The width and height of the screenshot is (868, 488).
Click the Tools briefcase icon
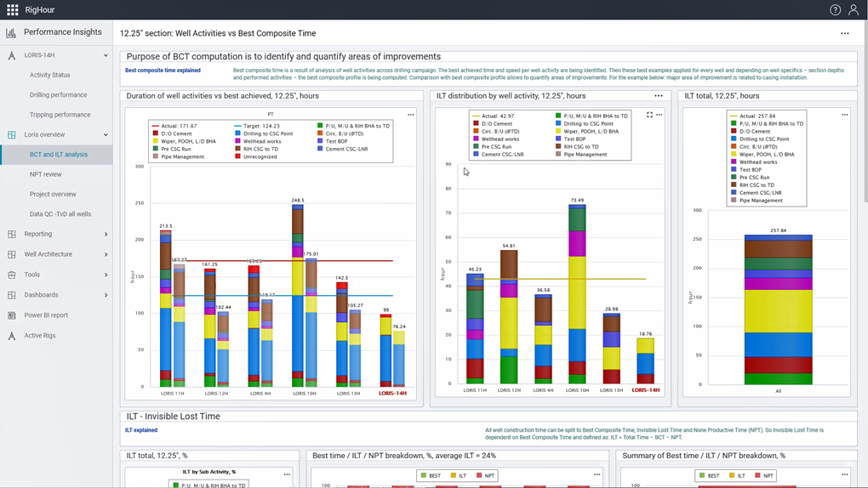12,275
